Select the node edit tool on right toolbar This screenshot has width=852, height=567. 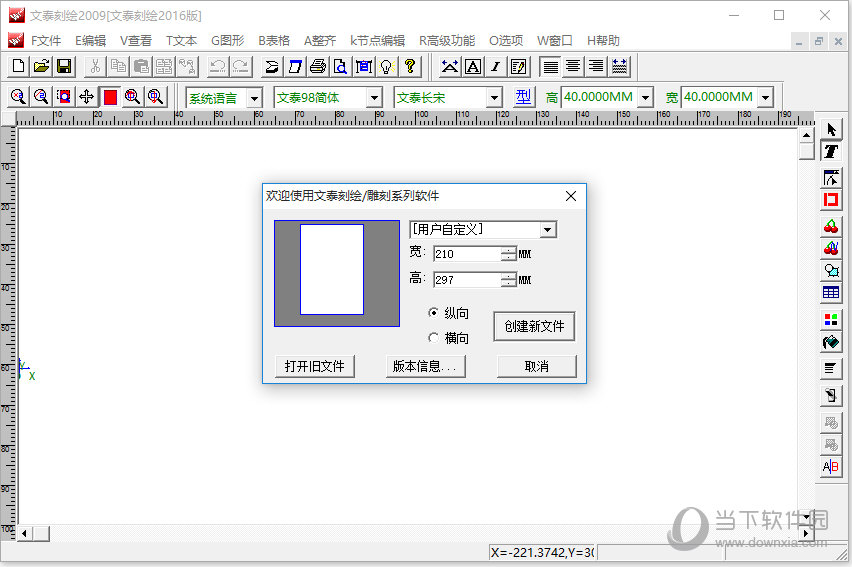pos(831,178)
